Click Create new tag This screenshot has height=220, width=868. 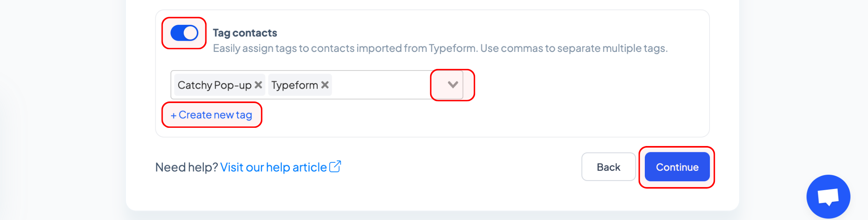tap(212, 115)
